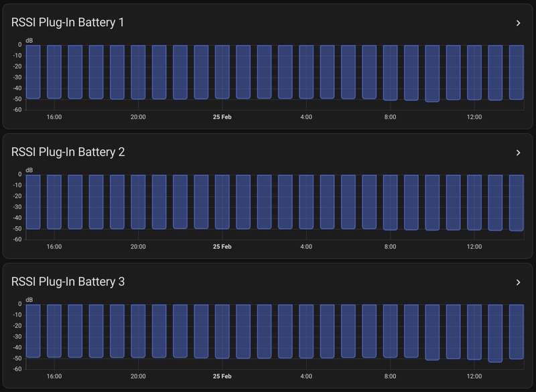Screen dimensions: 536x392
Task: Click the 25 Feb axis label under Battery 2
Action: click(222, 247)
